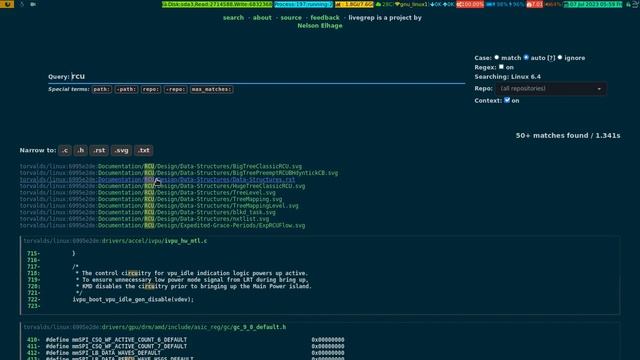Open the Data-Structures.rst file result
The height and width of the screenshot is (360, 640).
pos(158,179)
